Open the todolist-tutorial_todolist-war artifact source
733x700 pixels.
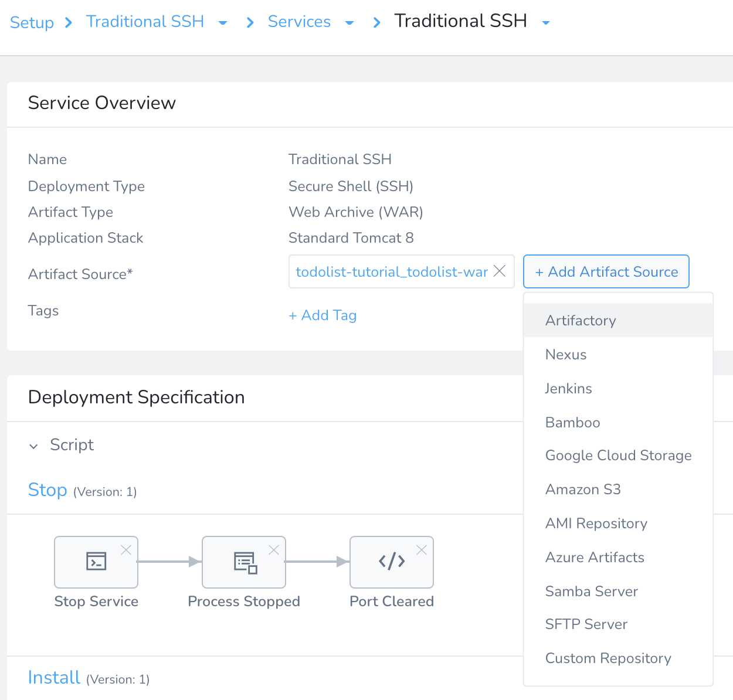click(392, 271)
